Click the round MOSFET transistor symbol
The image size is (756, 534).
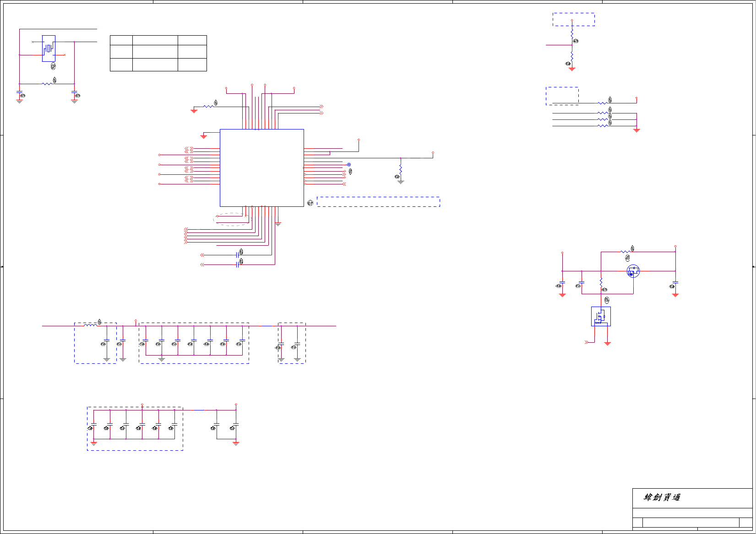(633, 271)
